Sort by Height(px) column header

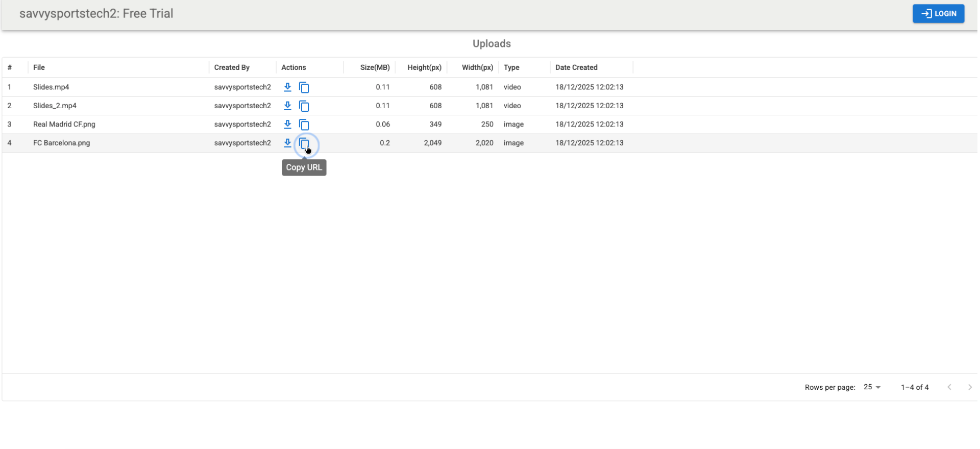424,67
